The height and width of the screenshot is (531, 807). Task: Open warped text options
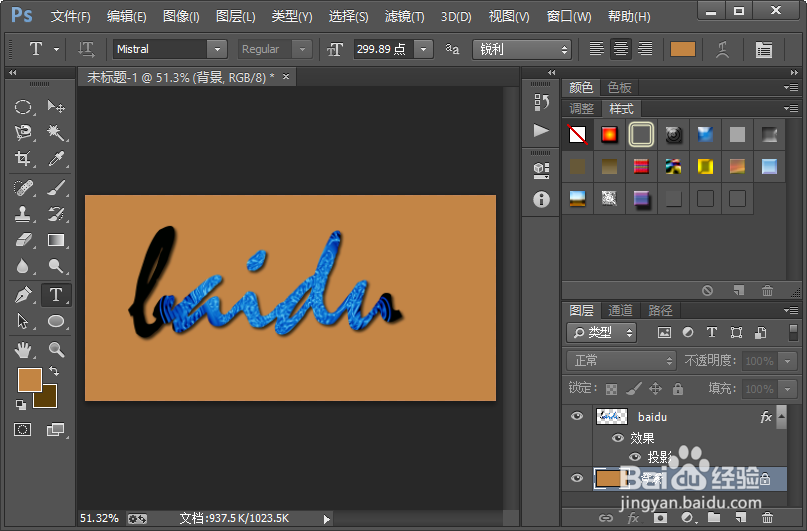pos(723,49)
